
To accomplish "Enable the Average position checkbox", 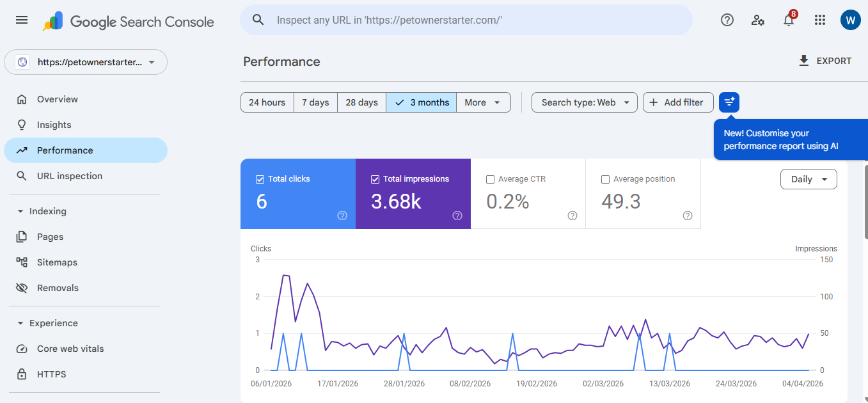I will point(605,179).
